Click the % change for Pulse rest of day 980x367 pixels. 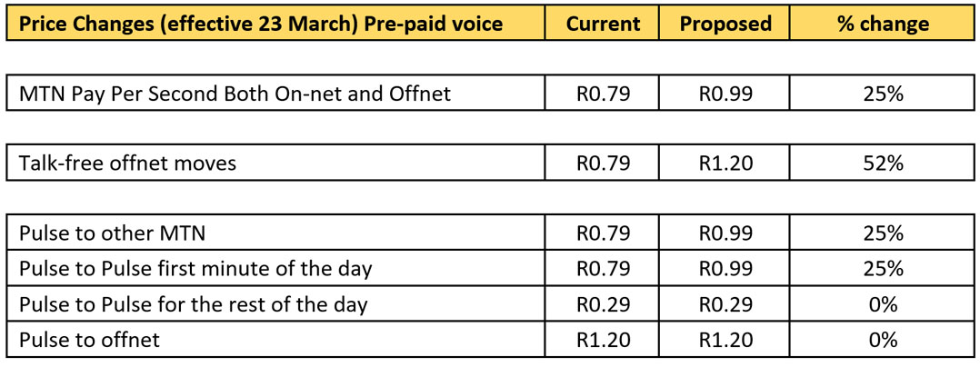(883, 304)
